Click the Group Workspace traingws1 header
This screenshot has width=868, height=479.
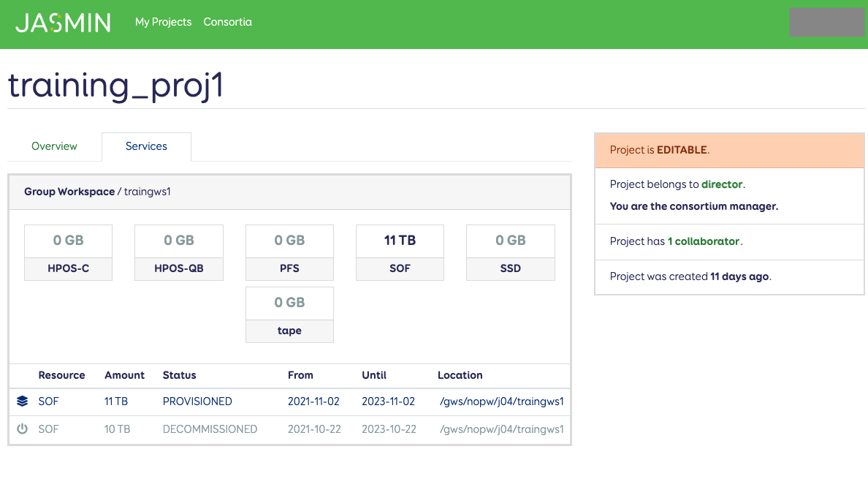(97, 192)
